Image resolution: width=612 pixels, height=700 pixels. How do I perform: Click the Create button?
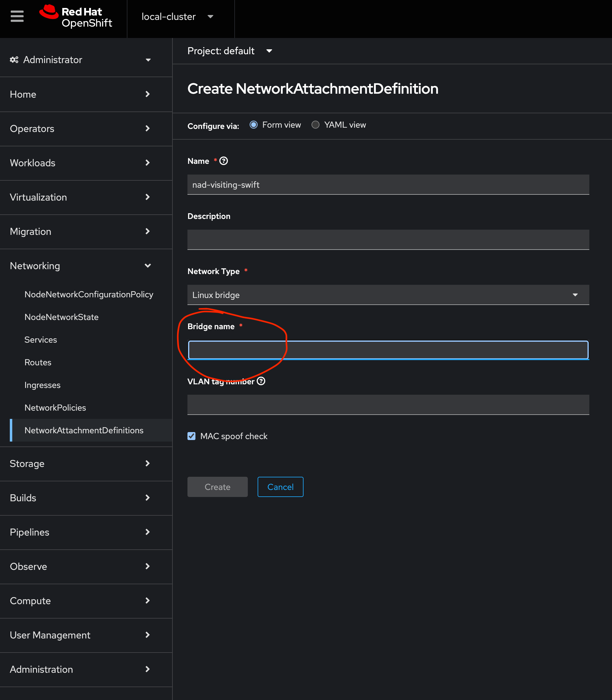217,487
